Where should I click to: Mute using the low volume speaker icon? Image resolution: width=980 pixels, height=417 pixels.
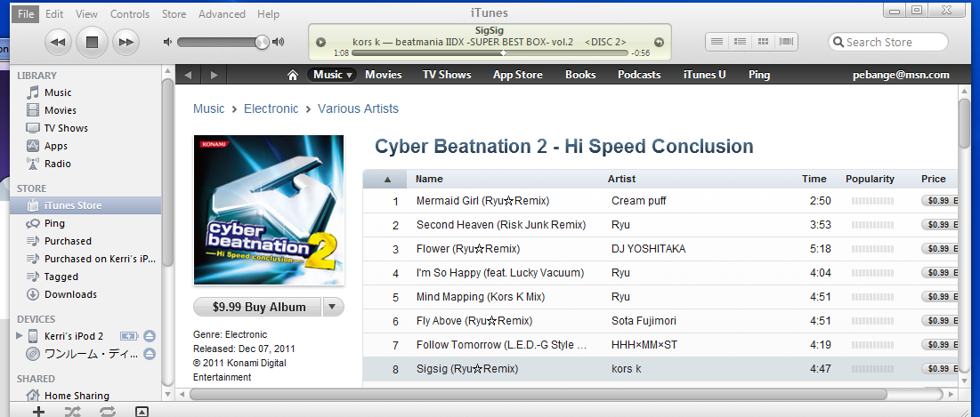point(167,42)
